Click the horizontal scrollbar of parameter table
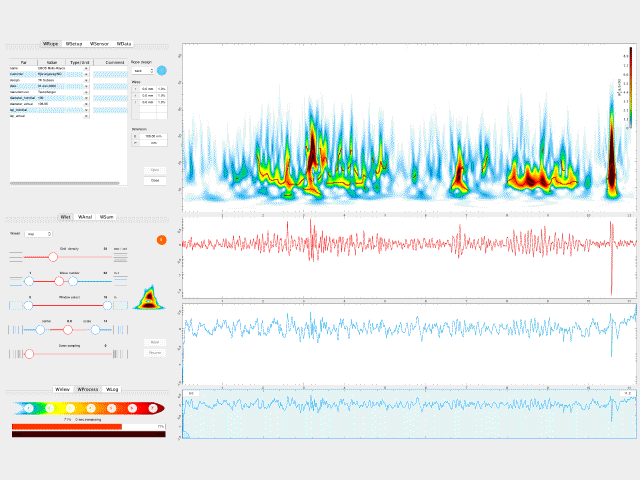640x480 pixels. coord(65,183)
